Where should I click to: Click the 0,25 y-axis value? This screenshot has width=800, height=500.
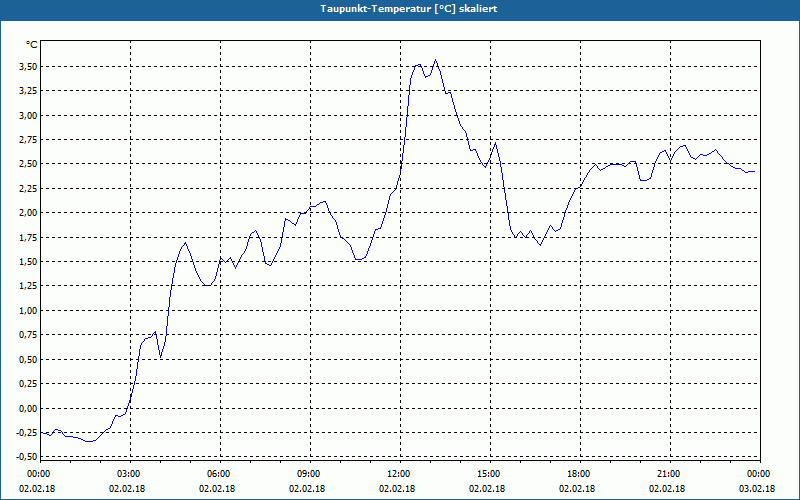pos(28,384)
